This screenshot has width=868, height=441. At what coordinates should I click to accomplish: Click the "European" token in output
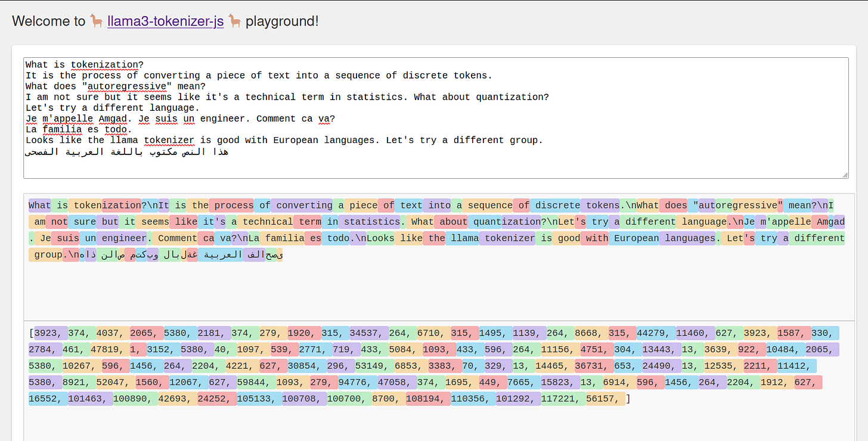pyautogui.click(x=634, y=238)
